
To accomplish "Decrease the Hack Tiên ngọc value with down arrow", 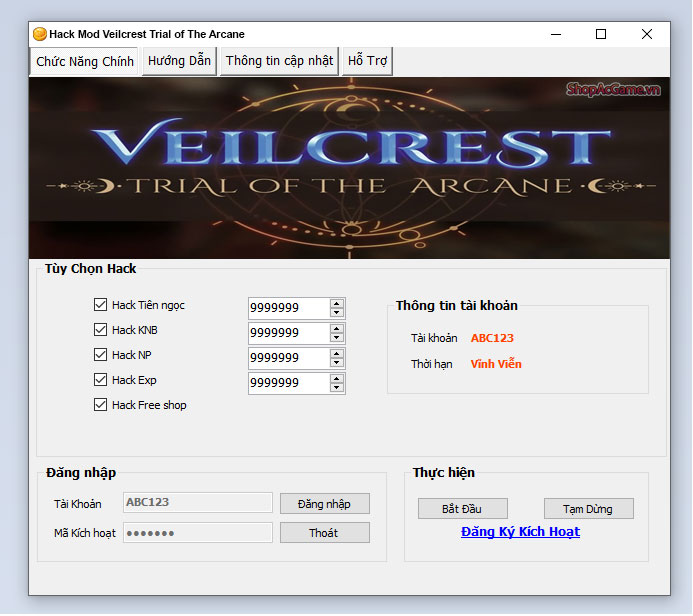I will (x=336, y=312).
